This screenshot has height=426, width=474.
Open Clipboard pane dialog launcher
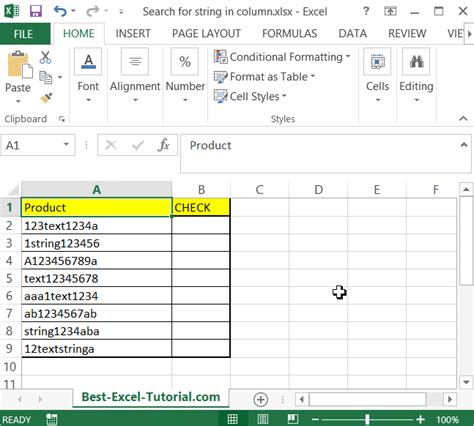pyautogui.click(x=62, y=119)
